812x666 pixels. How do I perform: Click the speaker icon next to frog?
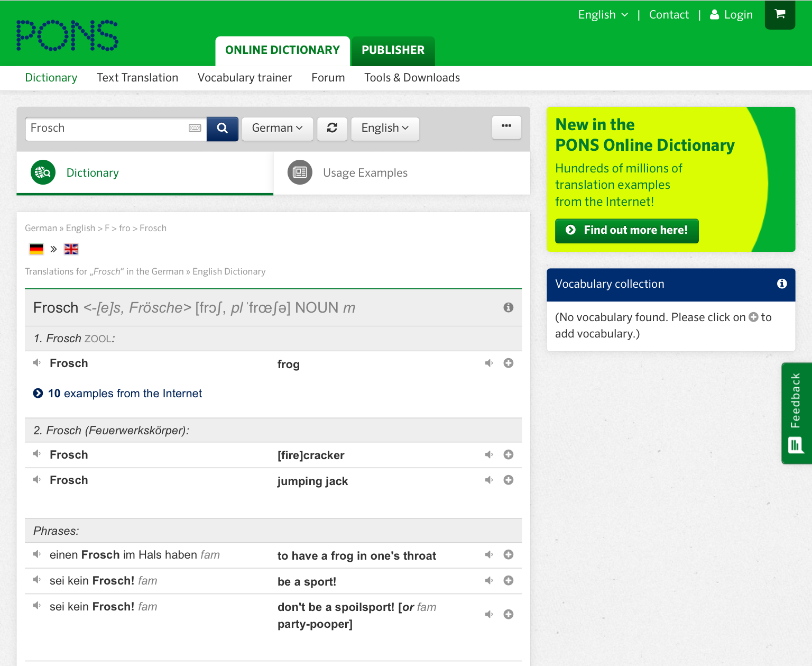click(488, 363)
